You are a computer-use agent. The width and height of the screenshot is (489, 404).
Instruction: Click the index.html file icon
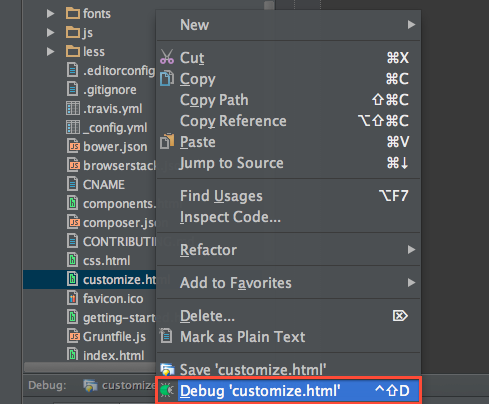tap(72, 354)
